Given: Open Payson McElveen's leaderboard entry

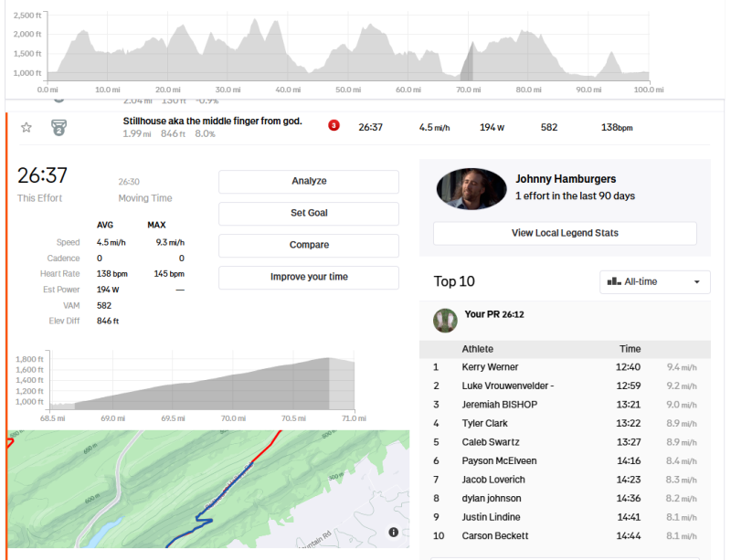Looking at the screenshot, I should click(x=501, y=461).
